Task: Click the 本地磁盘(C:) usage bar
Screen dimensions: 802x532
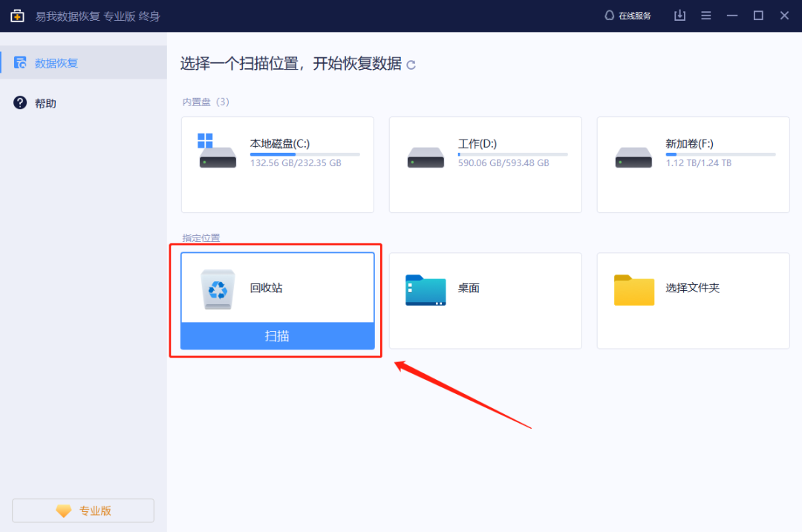Action: pos(305,154)
